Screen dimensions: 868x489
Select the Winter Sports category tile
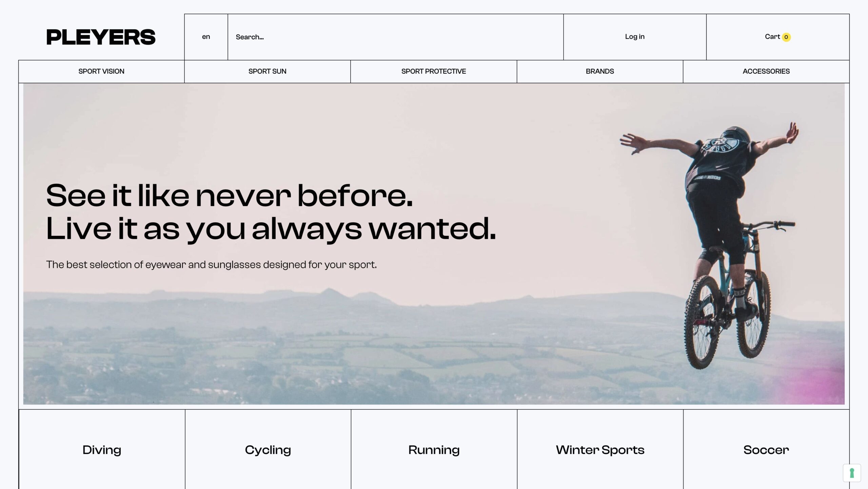point(600,450)
